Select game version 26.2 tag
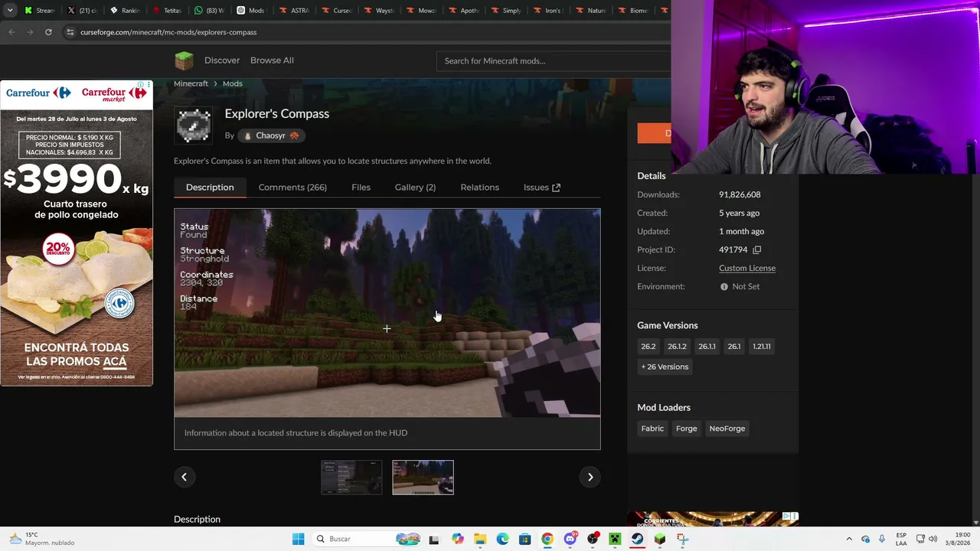The image size is (980, 551). [648, 347]
